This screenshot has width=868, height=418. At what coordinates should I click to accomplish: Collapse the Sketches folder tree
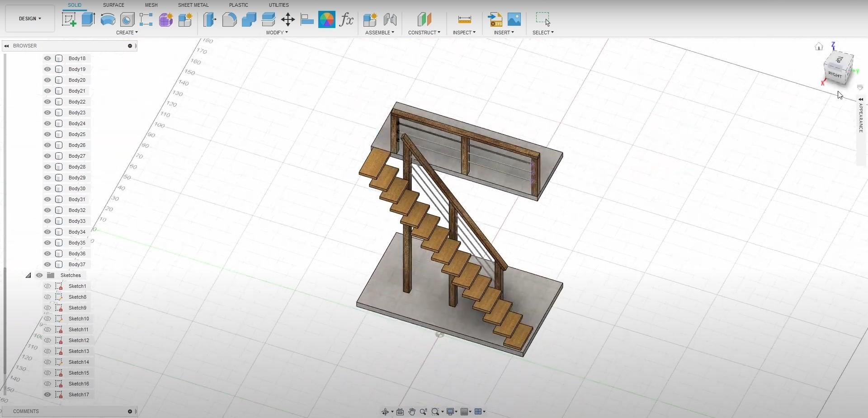(x=28, y=275)
